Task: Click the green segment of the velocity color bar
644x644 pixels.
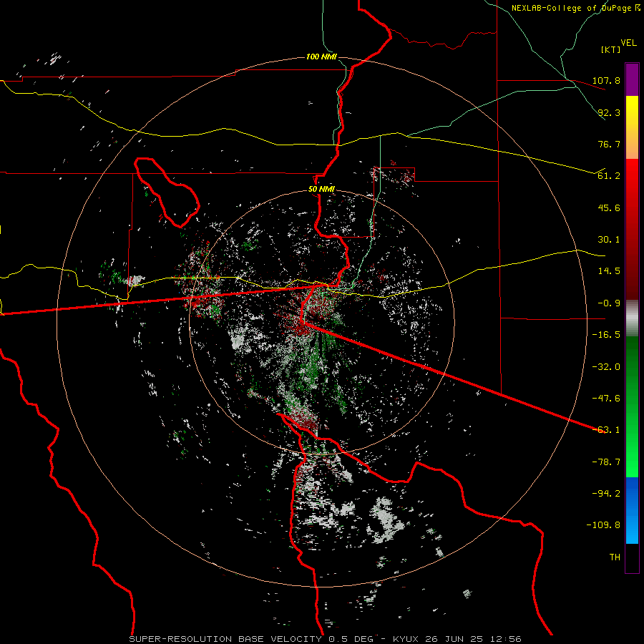Action: point(632,406)
